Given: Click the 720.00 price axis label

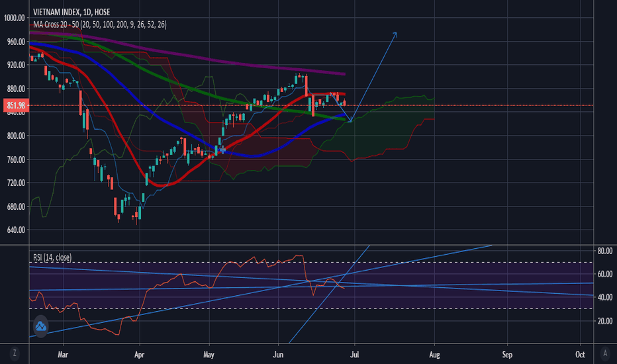Looking at the screenshot, I should point(16,183).
